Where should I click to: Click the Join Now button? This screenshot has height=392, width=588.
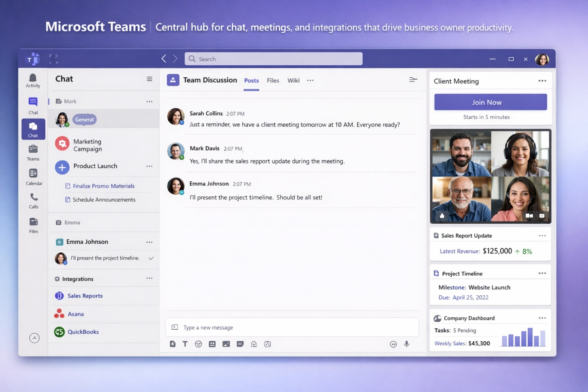[490, 102]
